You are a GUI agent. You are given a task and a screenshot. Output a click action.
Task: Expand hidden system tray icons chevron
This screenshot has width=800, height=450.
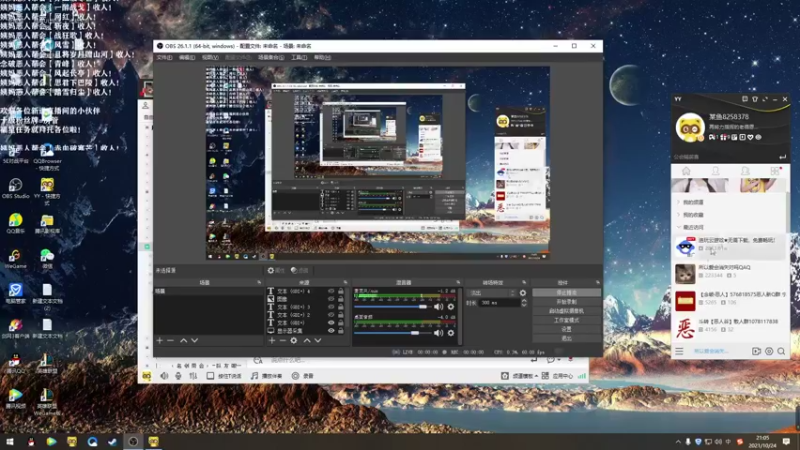click(678, 442)
